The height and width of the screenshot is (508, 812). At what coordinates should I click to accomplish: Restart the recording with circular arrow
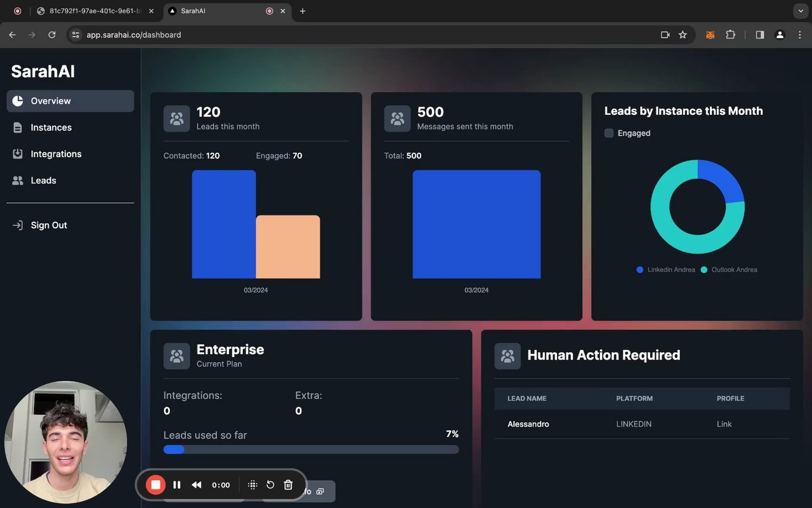[270, 485]
